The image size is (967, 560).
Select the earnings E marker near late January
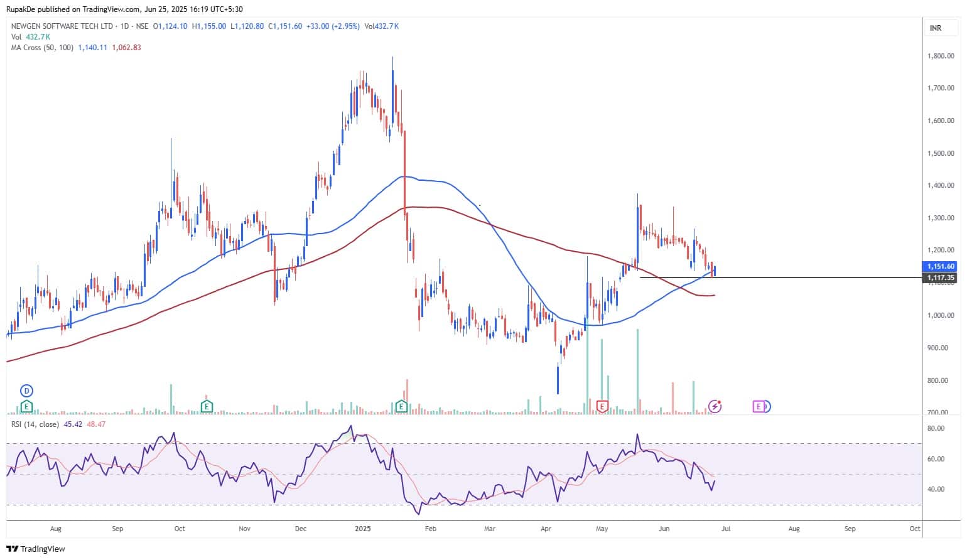click(x=401, y=407)
